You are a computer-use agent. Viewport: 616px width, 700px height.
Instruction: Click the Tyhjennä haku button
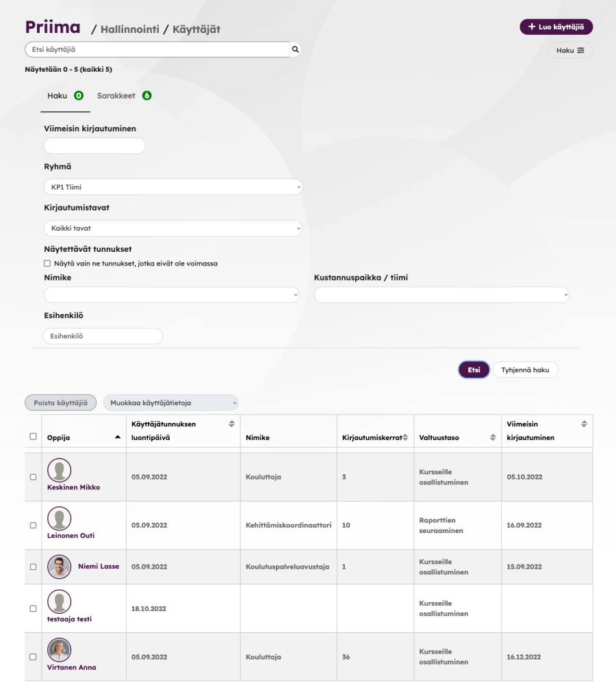[525, 370]
